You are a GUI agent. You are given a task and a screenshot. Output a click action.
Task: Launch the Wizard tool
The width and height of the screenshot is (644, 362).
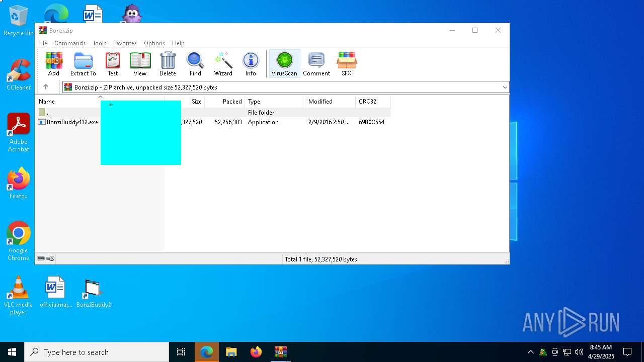tap(223, 64)
